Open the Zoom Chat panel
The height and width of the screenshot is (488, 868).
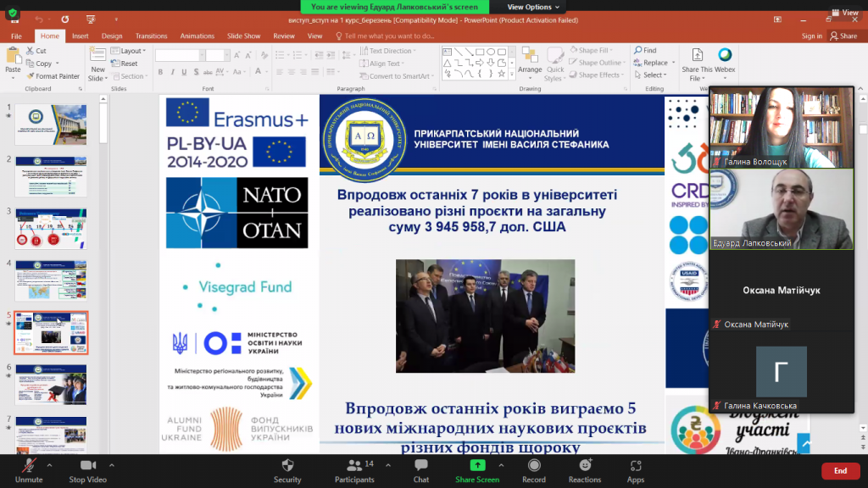click(x=421, y=469)
